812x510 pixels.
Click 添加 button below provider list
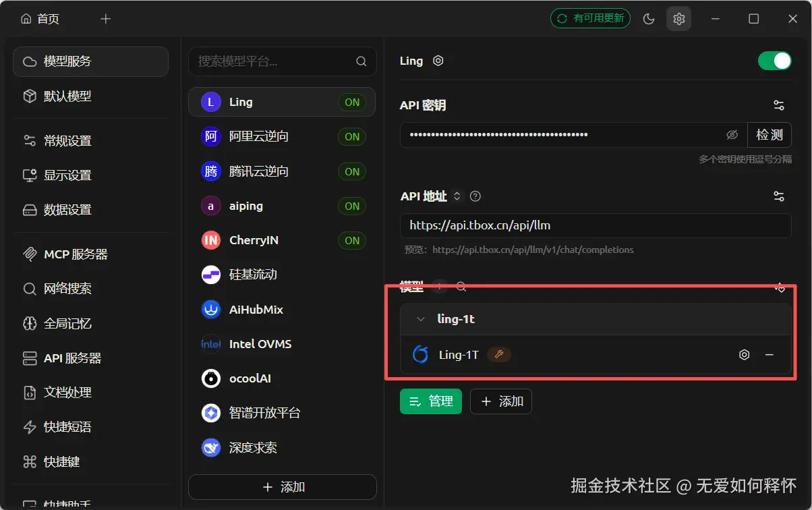coord(283,487)
